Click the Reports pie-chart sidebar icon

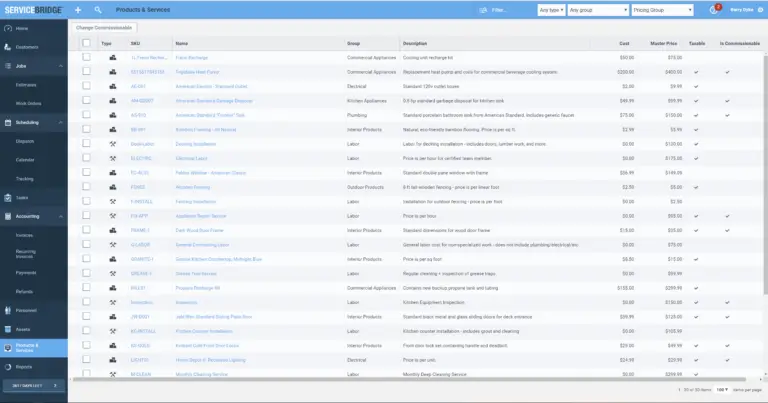(x=8, y=367)
